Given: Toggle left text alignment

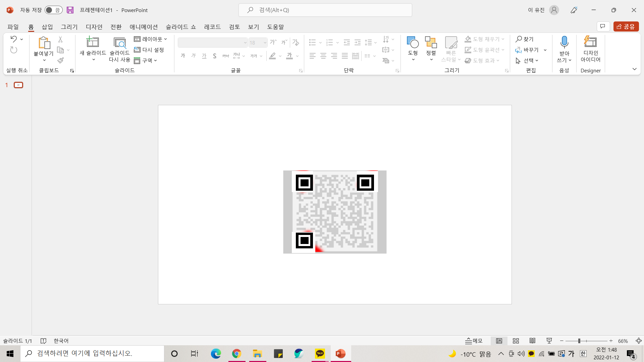Looking at the screenshot, I should tap(313, 56).
